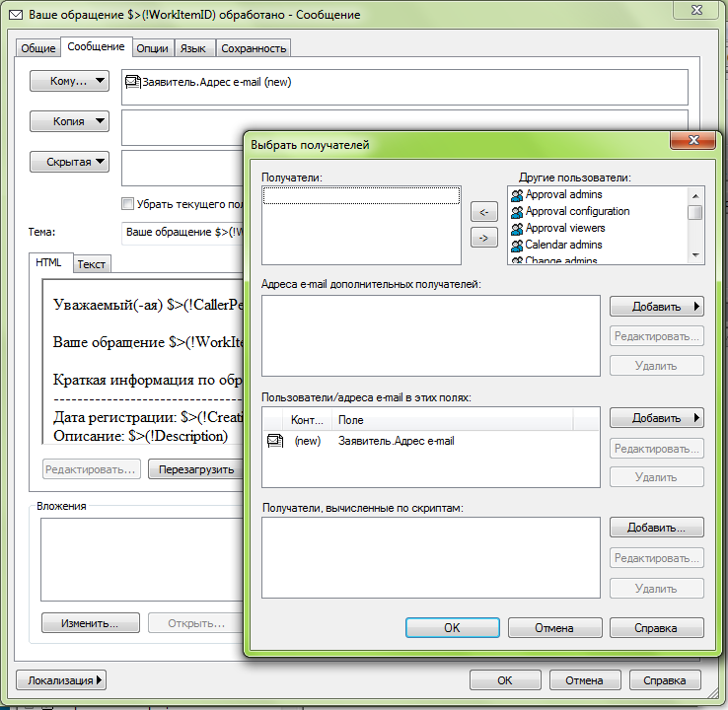Open the Локализация menu button
The height and width of the screenshot is (710, 728).
[61, 680]
